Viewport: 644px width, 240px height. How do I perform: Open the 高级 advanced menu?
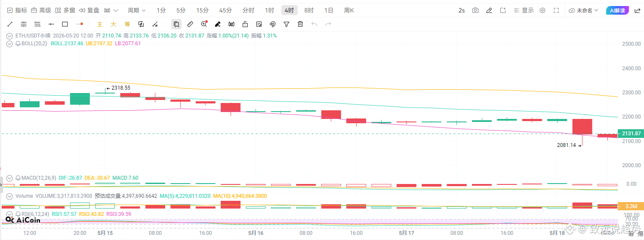41,10
